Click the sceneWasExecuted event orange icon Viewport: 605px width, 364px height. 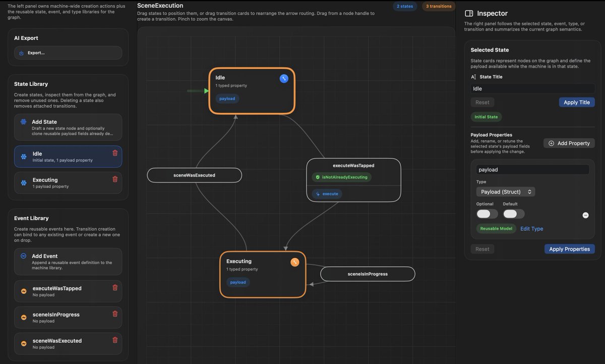pyautogui.click(x=23, y=344)
